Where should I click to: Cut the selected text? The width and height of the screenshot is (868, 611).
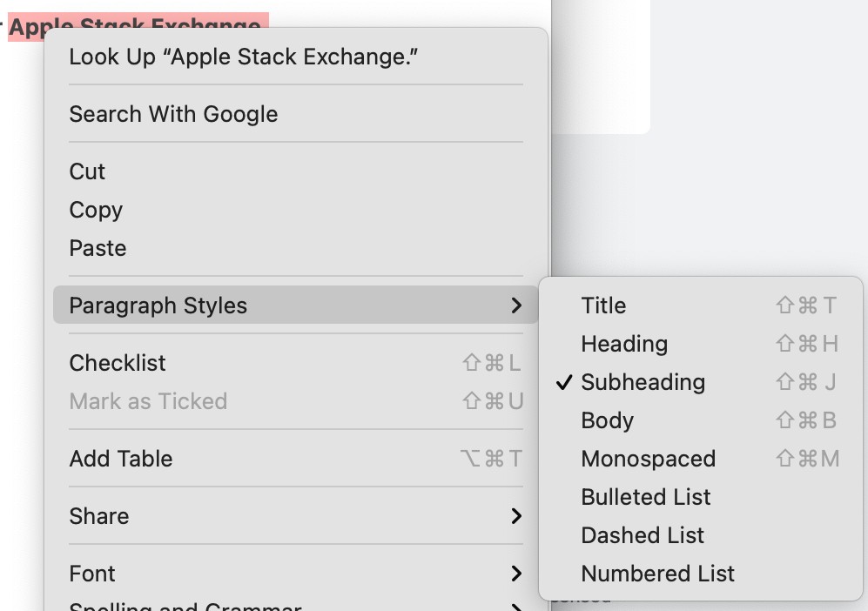pos(87,171)
